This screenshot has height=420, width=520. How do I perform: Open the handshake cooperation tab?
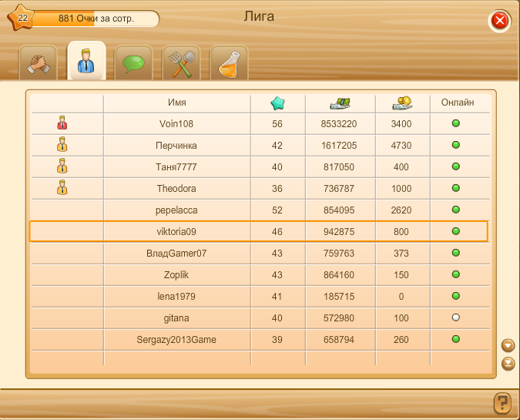[x=39, y=63]
